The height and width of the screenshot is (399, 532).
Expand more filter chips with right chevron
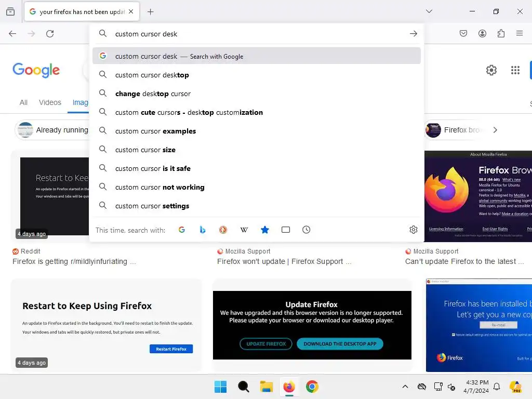pos(495,130)
